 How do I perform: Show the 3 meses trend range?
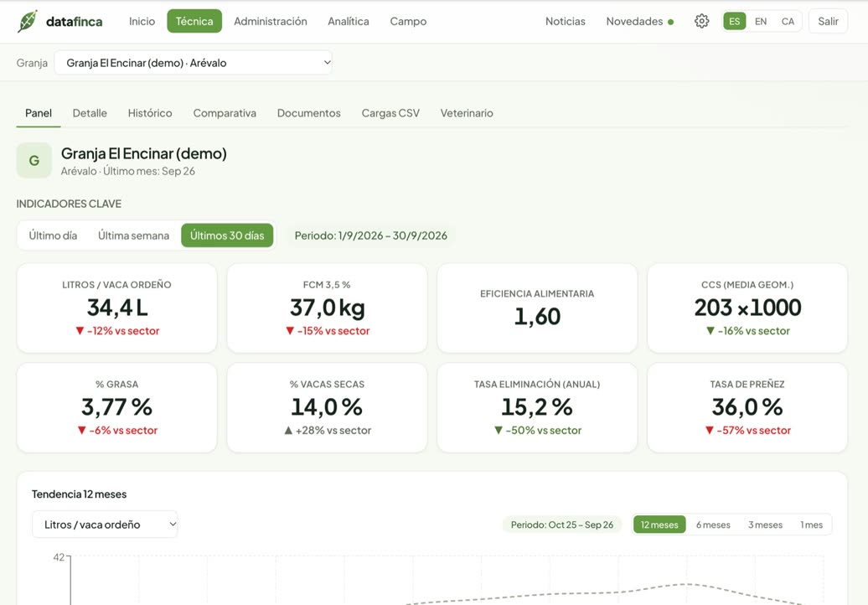coord(765,525)
